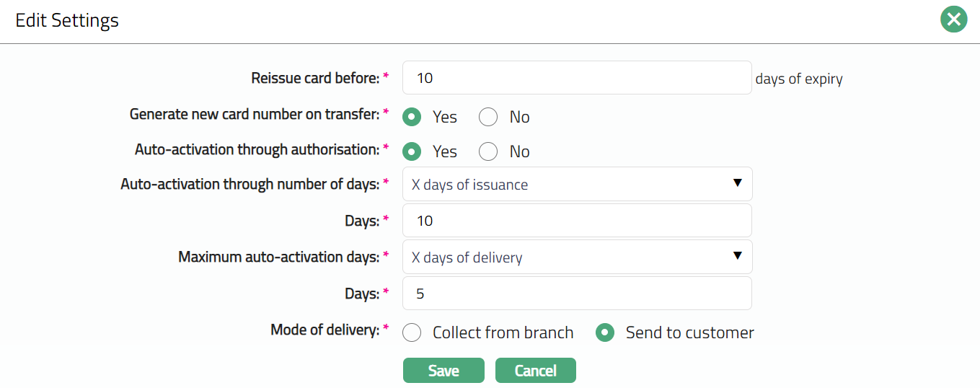Click Days field under auto-activation number of days

tap(577, 221)
